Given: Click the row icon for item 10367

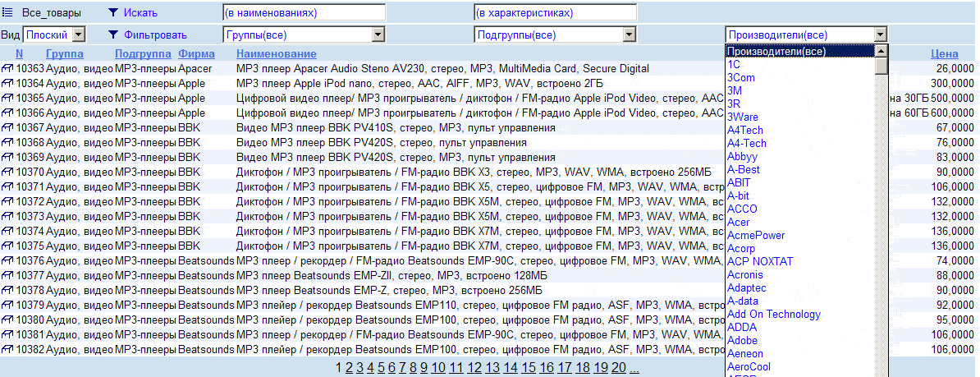Looking at the screenshot, I should pos(8,127).
